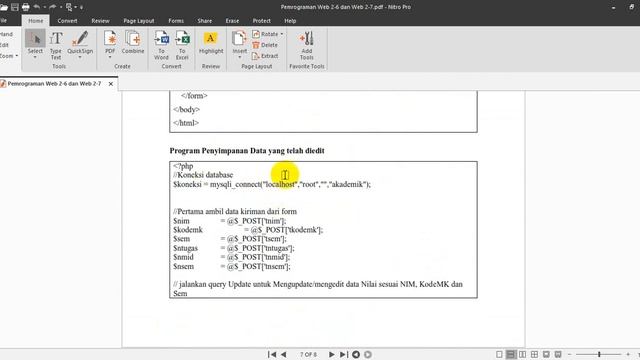Open the Home ribbon tab
This screenshot has height=360, width=640.
coord(36,20)
